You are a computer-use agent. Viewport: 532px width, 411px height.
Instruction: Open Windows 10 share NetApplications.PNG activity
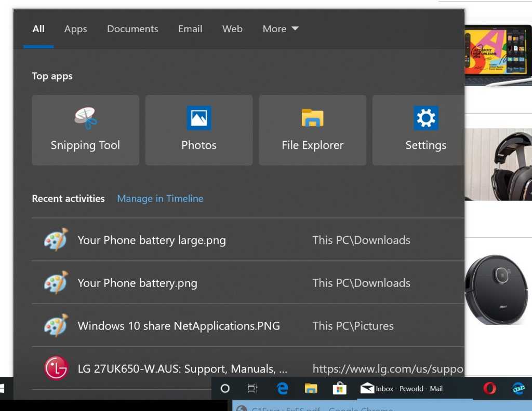(248, 325)
